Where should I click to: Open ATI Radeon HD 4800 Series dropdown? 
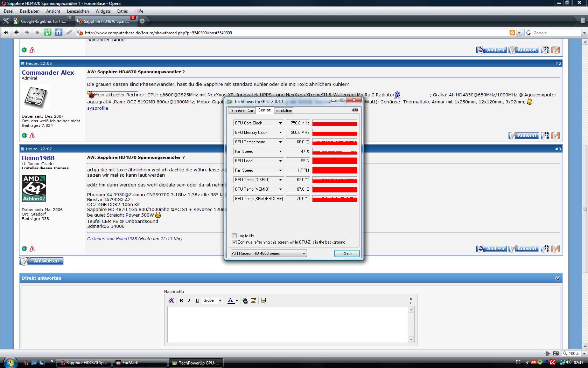268,253
